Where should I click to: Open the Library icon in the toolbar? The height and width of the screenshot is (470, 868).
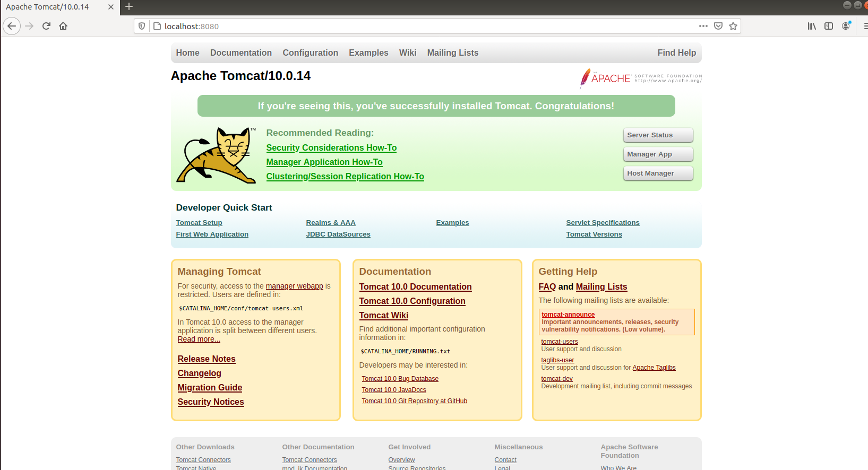point(812,26)
